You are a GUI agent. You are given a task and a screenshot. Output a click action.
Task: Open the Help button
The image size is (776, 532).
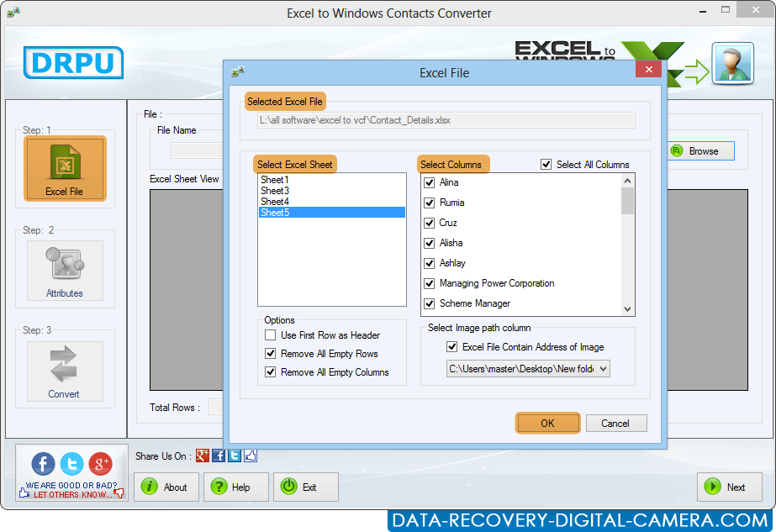pos(236,487)
